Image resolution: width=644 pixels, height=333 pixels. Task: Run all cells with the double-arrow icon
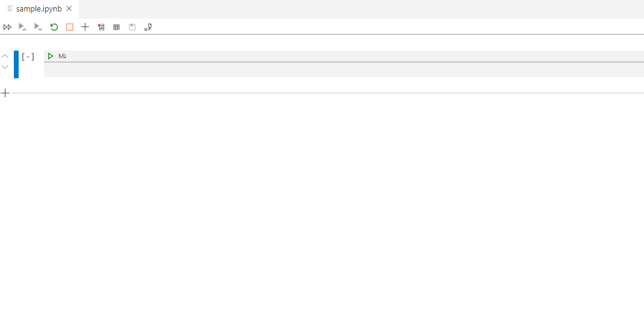coord(7,27)
